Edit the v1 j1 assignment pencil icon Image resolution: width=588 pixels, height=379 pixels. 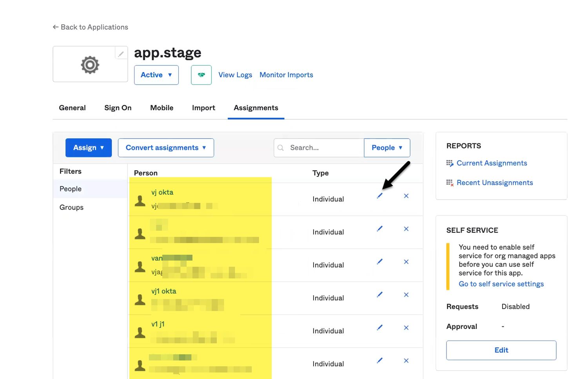tap(379, 328)
